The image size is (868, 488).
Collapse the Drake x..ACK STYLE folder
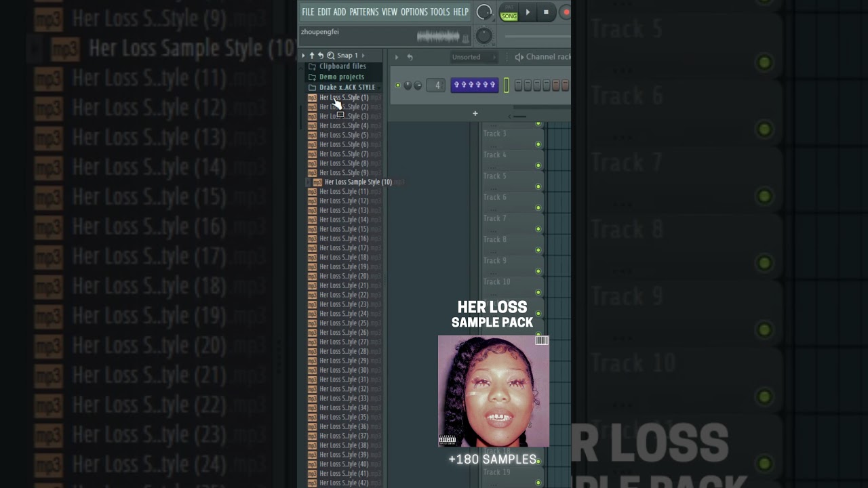tap(347, 87)
